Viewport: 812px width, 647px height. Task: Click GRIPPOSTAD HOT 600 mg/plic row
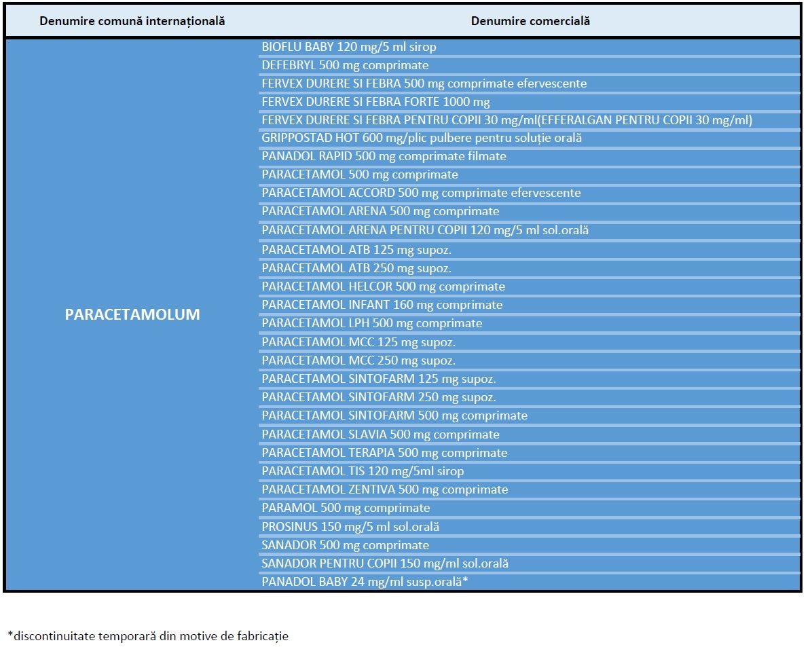pos(530,138)
